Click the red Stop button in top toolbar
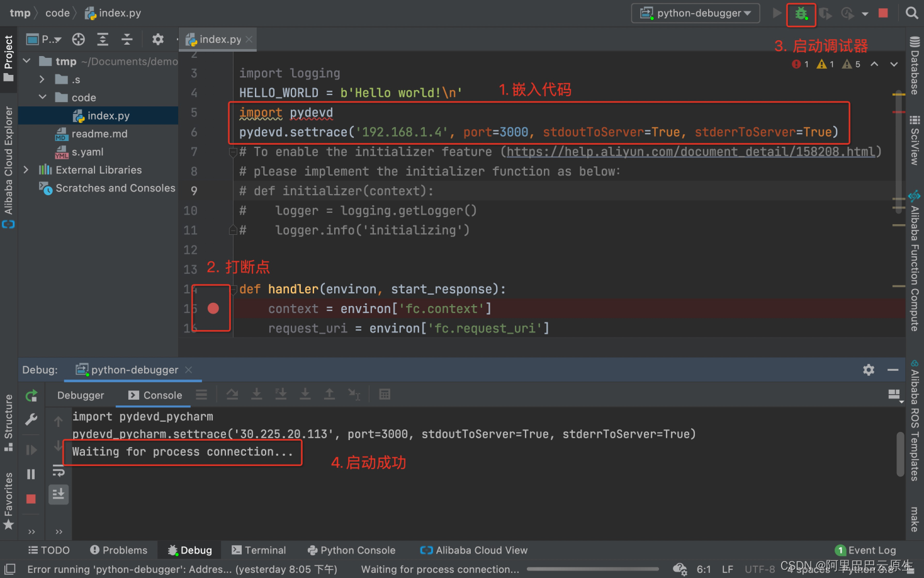The image size is (924, 578). [883, 13]
